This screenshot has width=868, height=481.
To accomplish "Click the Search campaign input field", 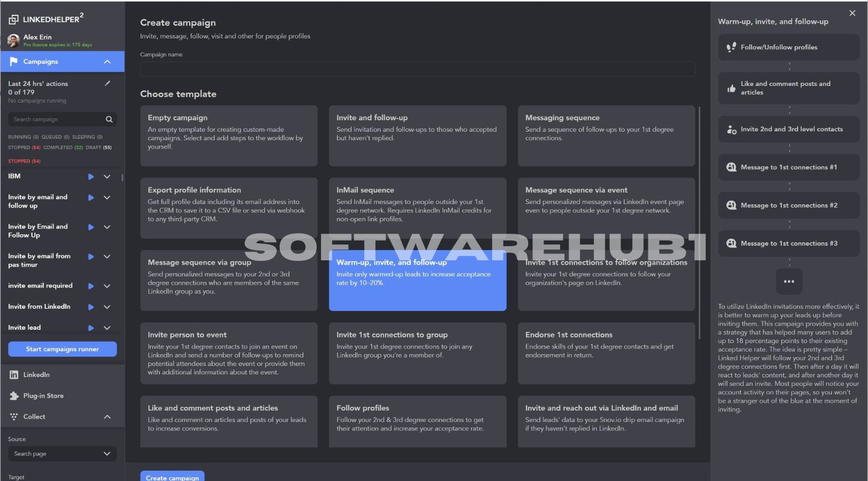I will [62, 119].
